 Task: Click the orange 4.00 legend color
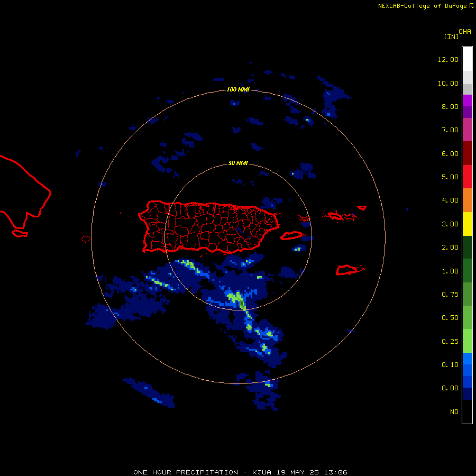point(467,200)
